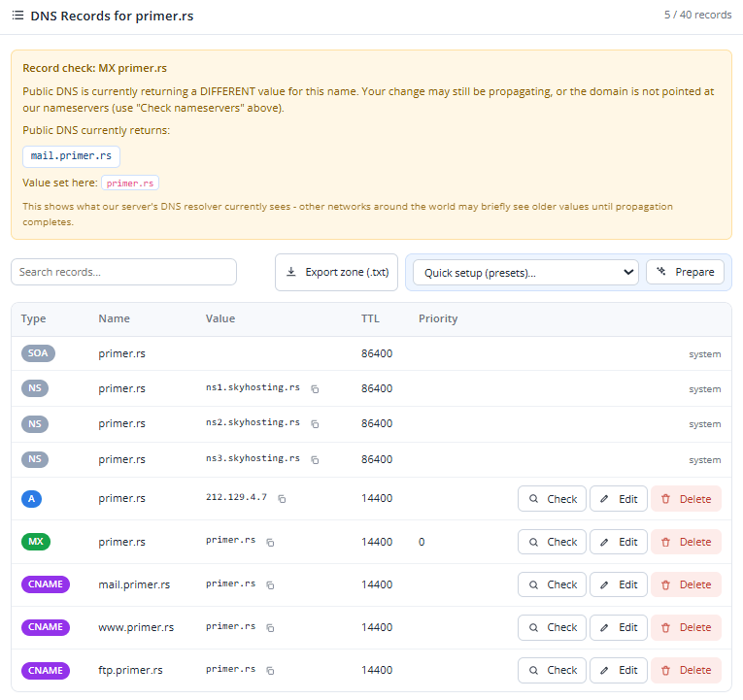The image size is (743, 700).
Task: Copy the A record IP 212.129.4.7
Action: click(282, 499)
